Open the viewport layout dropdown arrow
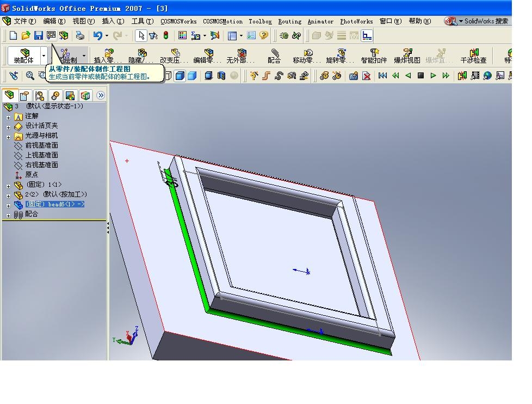Screen dimensions: 532x404 (241, 35)
